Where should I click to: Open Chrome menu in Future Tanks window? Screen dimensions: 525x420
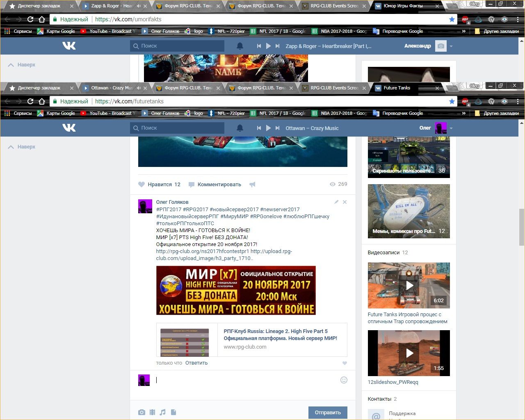518,101
